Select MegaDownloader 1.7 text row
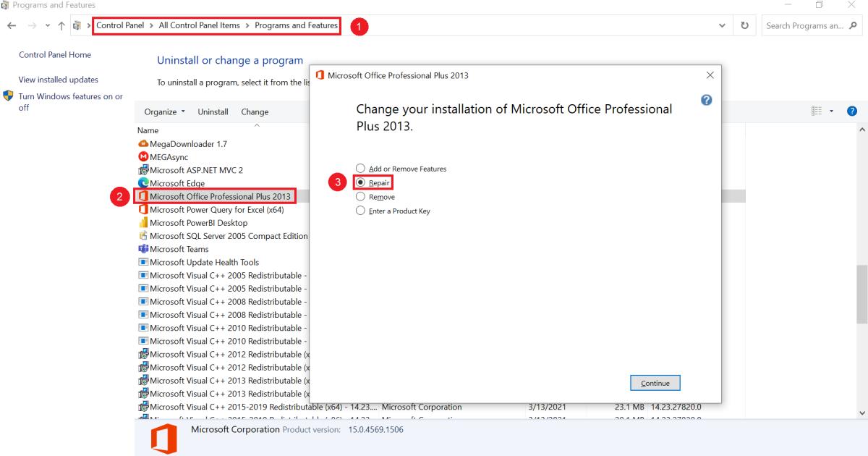The image size is (868, 456). click(188, 144)
